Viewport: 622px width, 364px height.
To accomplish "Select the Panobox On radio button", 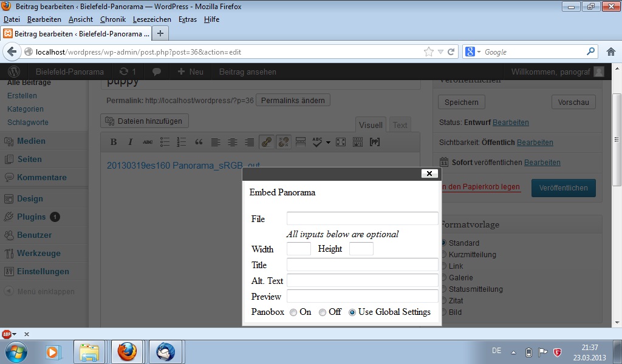I will [x=293, y=312].
